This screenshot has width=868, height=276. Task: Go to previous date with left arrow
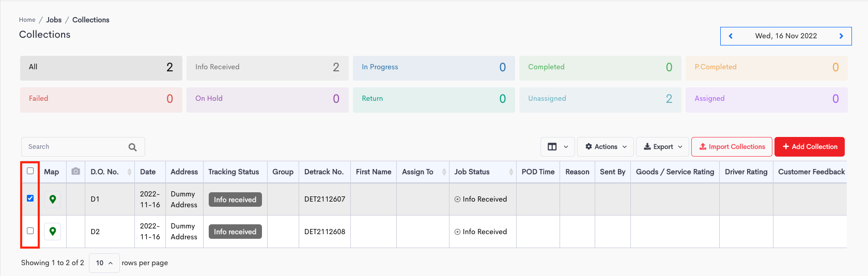point(731,36)
